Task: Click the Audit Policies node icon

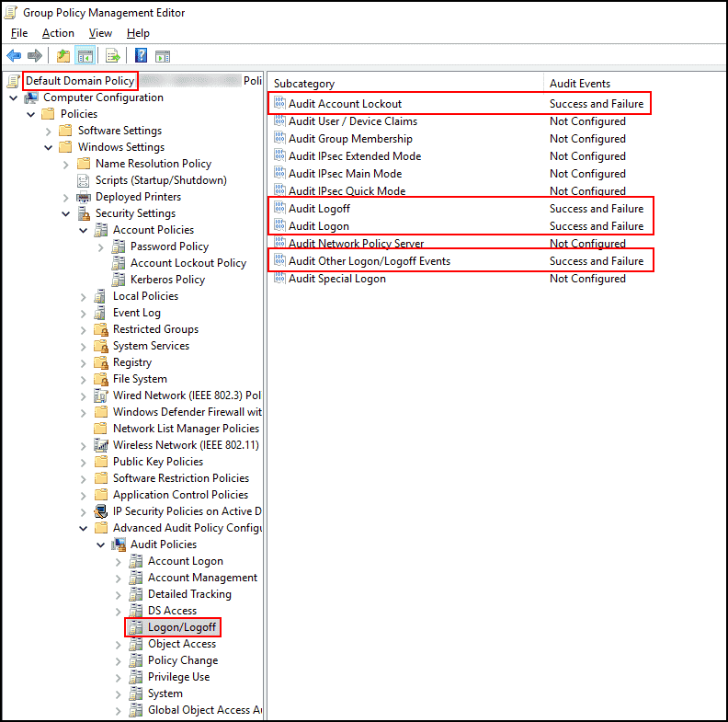Action: click(119, 544)
